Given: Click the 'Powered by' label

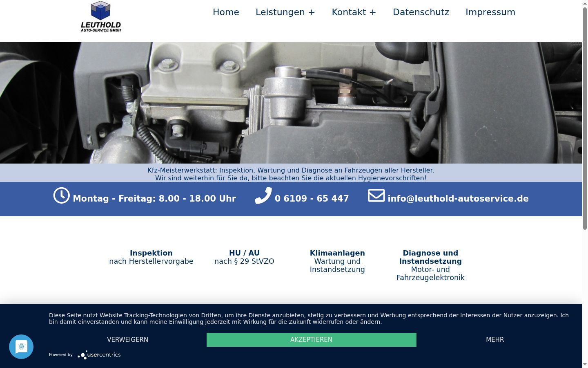Looking at the screenshot, I should click(61, 355).
